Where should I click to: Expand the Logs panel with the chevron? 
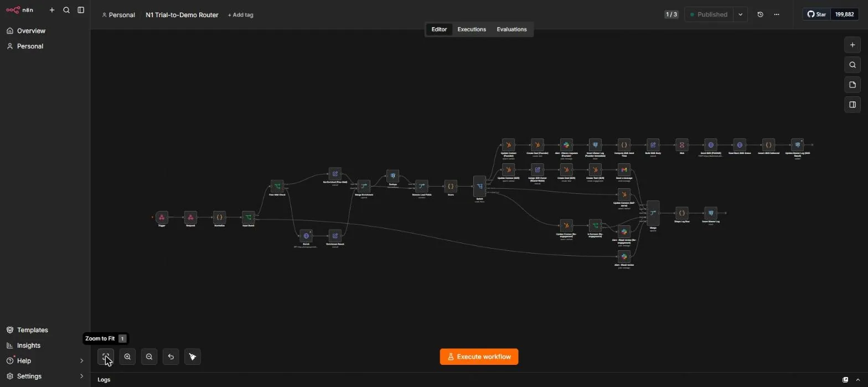[x=858, y=380]
